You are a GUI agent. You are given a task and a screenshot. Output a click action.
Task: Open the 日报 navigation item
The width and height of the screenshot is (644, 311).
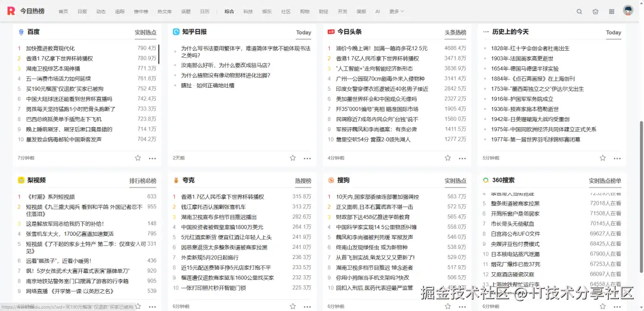[82, 11]
